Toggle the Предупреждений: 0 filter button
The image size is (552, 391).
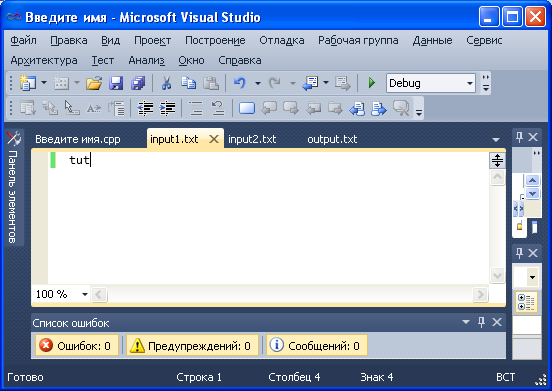pos(192,346)
